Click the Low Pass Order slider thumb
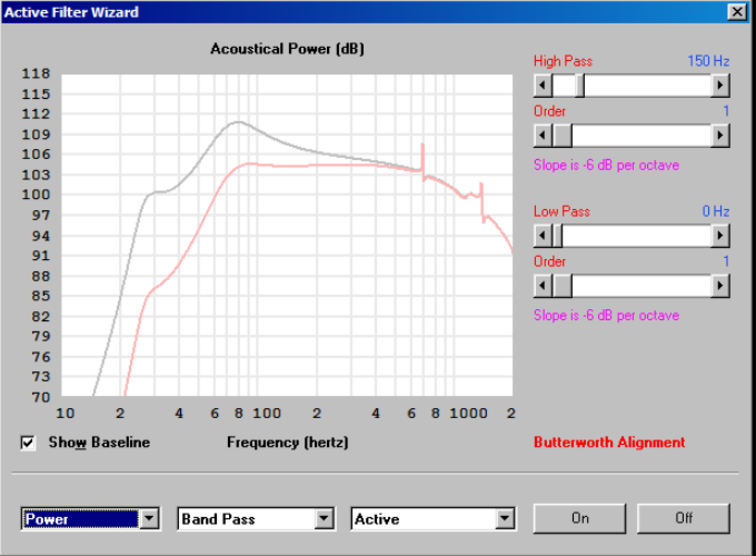This screenshot has height=556, width=756. [x=563, y=286]
